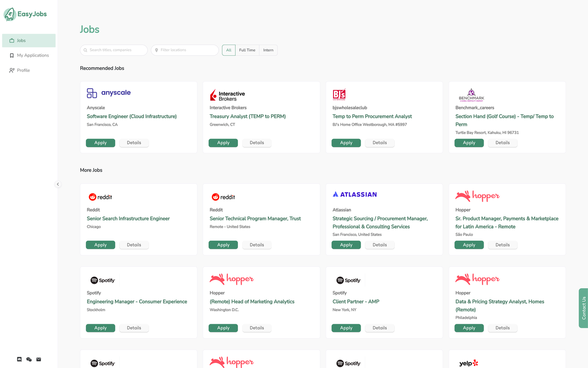Click the BJ's wholesale club logo
Screen dimensions: 588x368
pyautogui.click(x=339, y=95)
